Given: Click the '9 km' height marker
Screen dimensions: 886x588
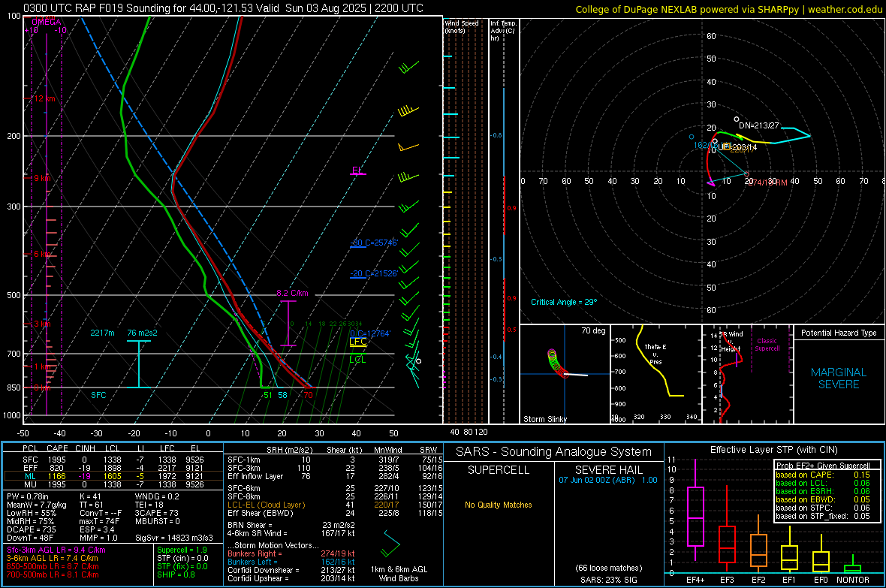Looking at the screenshot, I should click(x=42, y=178).
